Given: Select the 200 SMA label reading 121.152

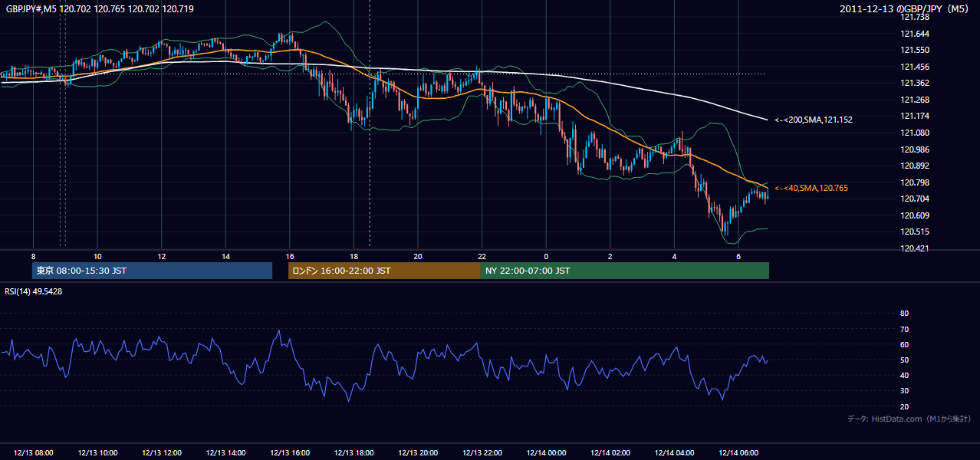Looking at the screenshot, I should click(x=814, y=120).
